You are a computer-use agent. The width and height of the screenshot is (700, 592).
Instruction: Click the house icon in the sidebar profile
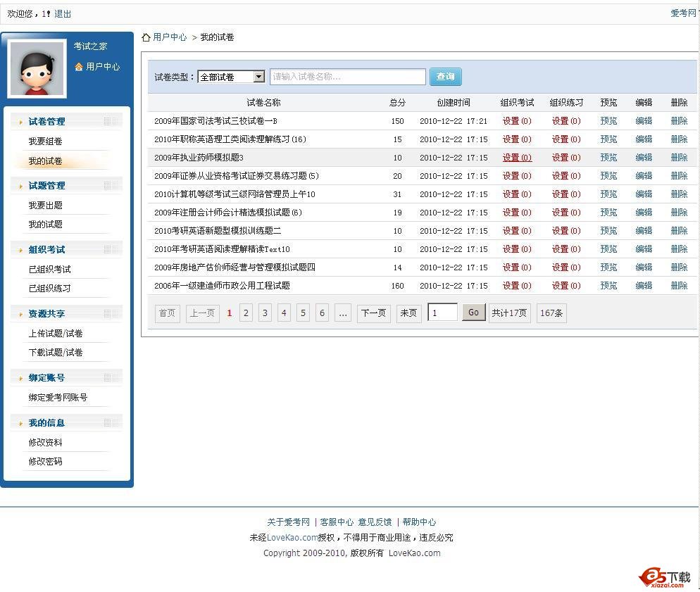79,67
